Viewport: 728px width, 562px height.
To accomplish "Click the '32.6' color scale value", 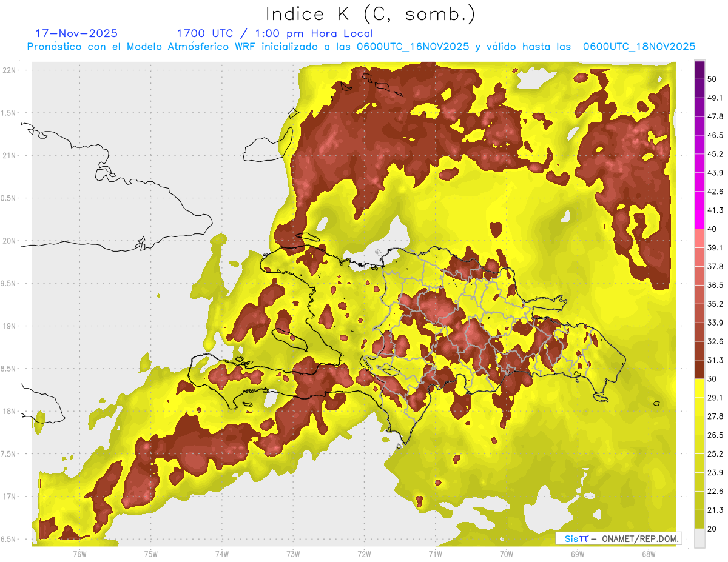I will click(715, 342).
